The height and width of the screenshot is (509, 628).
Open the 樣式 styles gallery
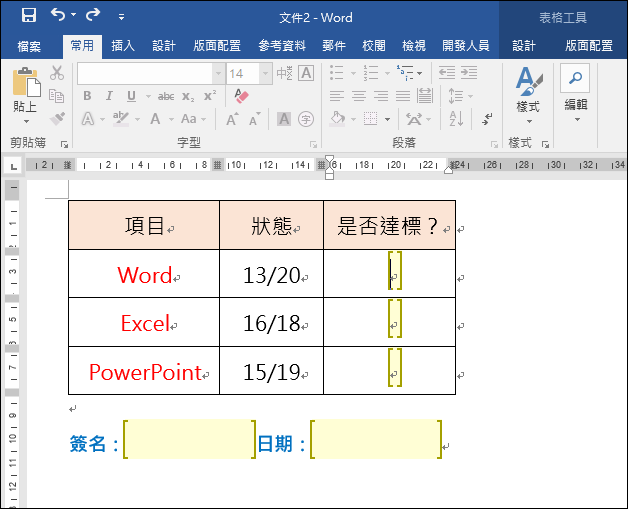pos(529,95)
